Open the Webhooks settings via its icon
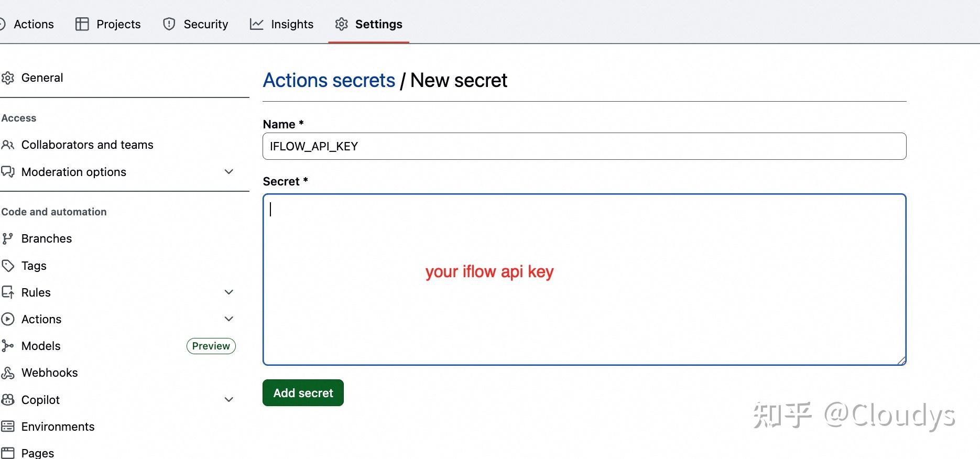This screenshot has height=459, width=980. coord(8,373)
